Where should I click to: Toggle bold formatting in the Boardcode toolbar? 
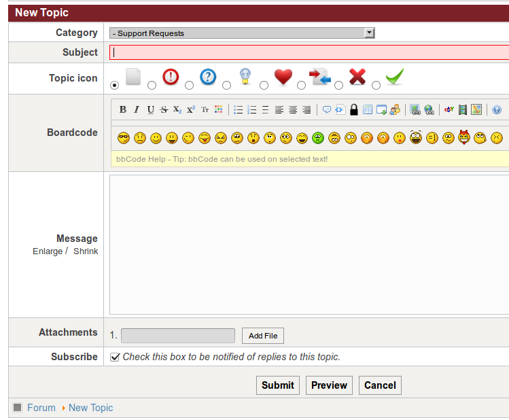(123, 109)
